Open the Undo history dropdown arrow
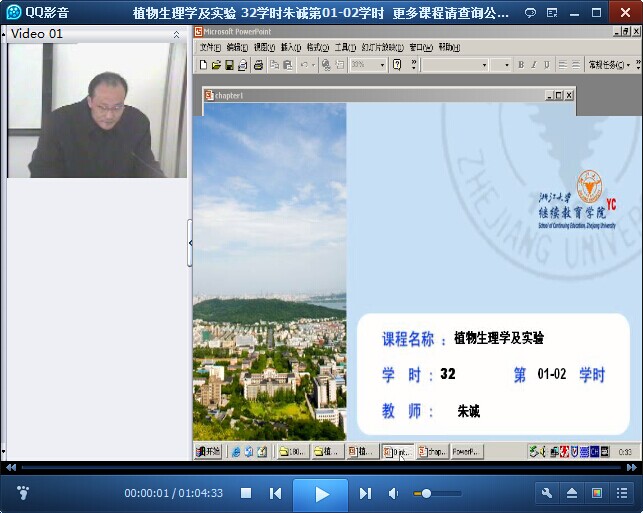Viewport: 643px width, 513px height. coord(313,65)
